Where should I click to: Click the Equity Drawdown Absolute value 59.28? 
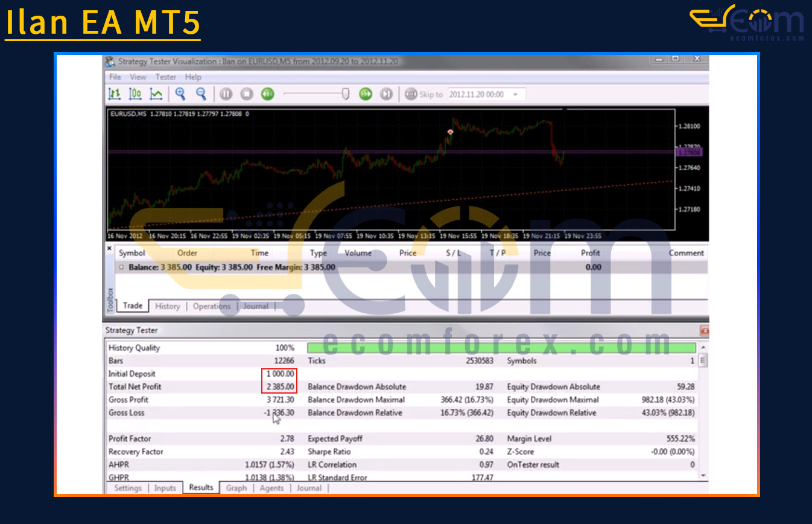pyautogui.click(x=686, y=387)
